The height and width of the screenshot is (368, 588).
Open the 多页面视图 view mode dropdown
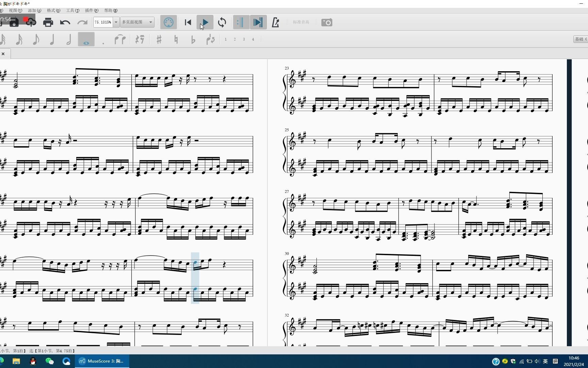[137, 22]
